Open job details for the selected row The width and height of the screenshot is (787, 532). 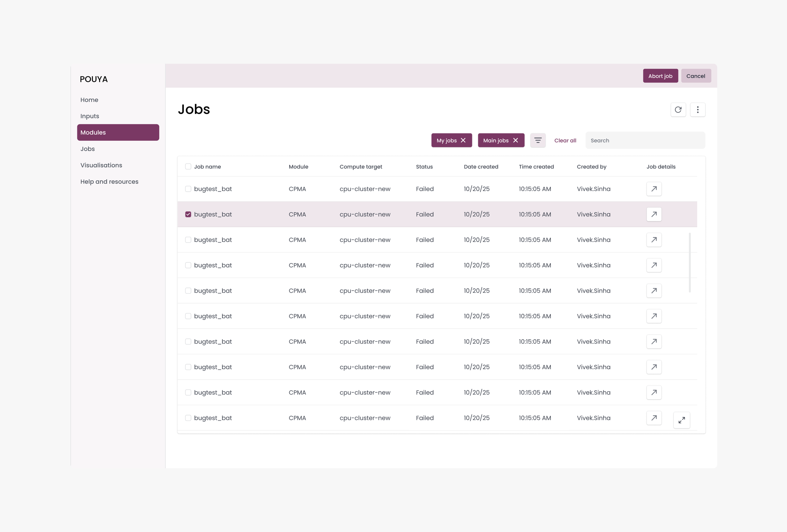tap(654, 214)
